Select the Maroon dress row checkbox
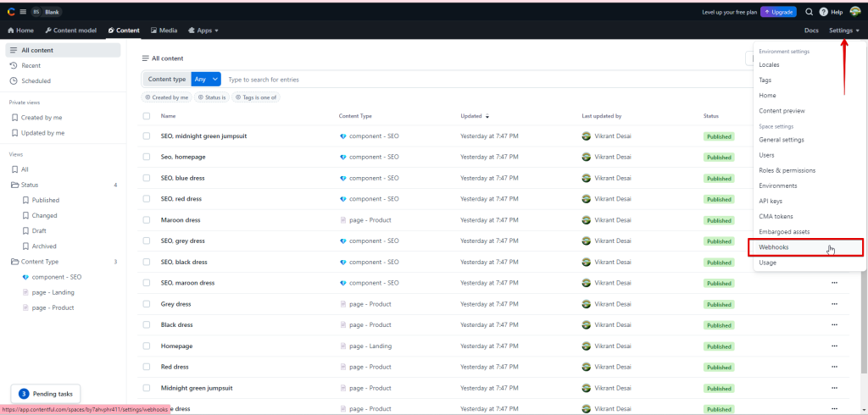Image resolution: width=868 pixels, height=415 pixels. (147, 220)
